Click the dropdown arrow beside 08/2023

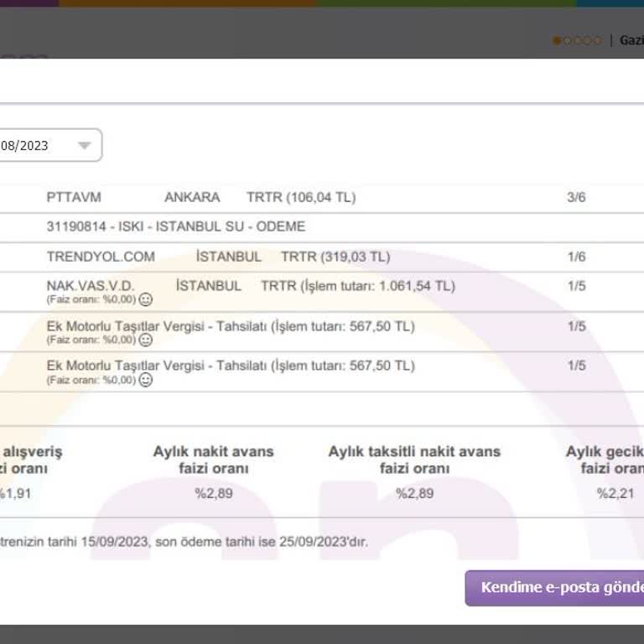pos(84,145)
